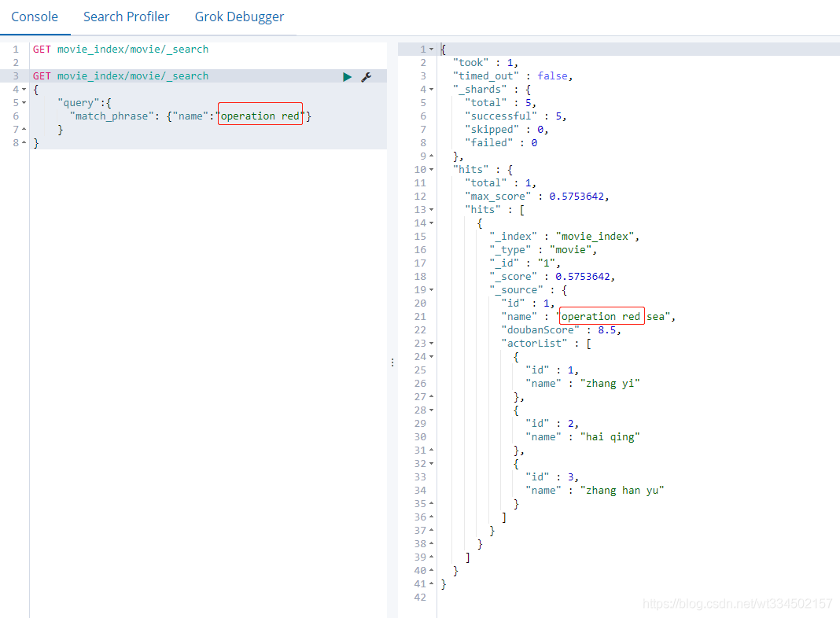The height and width of the screenshot is (618, 840).
Task: Place cursor in "operation red" query value
Action: [260, 116]
